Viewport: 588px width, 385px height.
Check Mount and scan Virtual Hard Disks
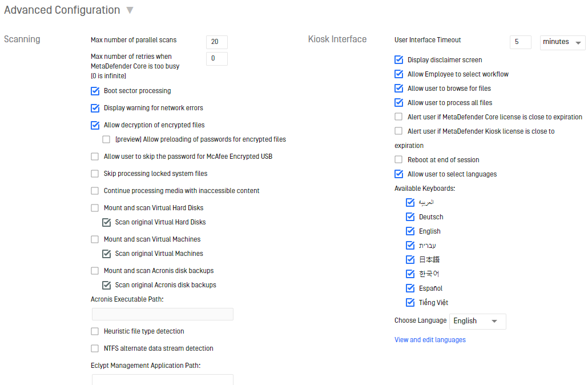(x=95, y=208)
